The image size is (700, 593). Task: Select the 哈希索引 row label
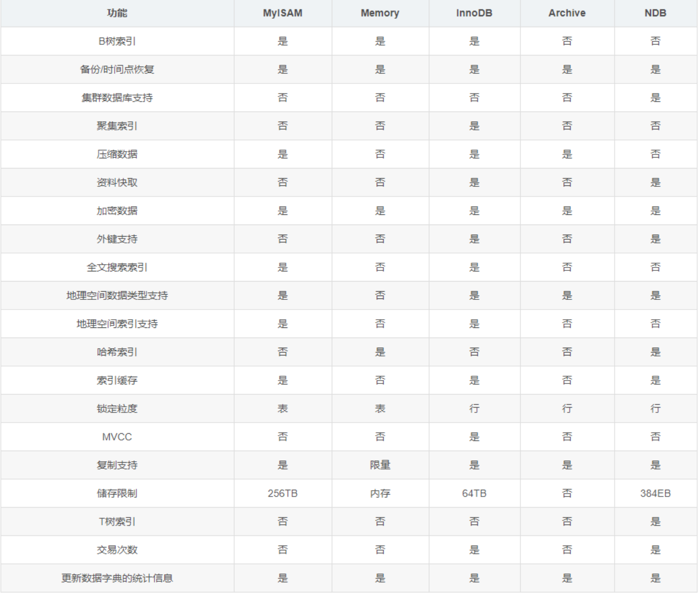tap(117, 352)
